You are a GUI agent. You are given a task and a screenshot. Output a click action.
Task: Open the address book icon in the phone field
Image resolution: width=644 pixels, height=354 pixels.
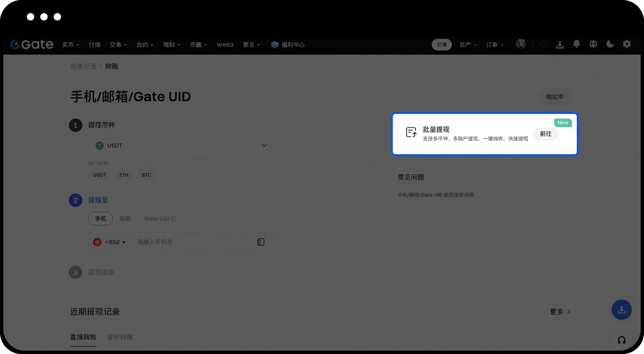coord(261,242)
